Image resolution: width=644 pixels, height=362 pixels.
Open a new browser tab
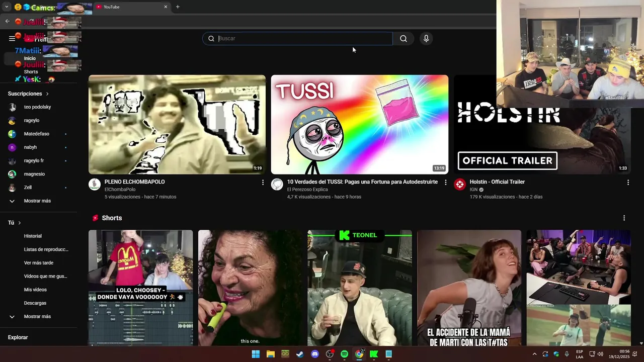click(x=178, y=7)
